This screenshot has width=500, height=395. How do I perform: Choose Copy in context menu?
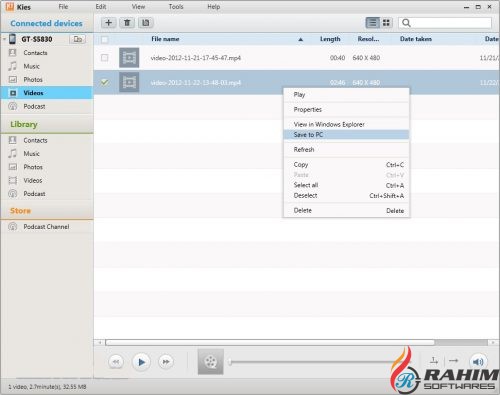[346, 165]
